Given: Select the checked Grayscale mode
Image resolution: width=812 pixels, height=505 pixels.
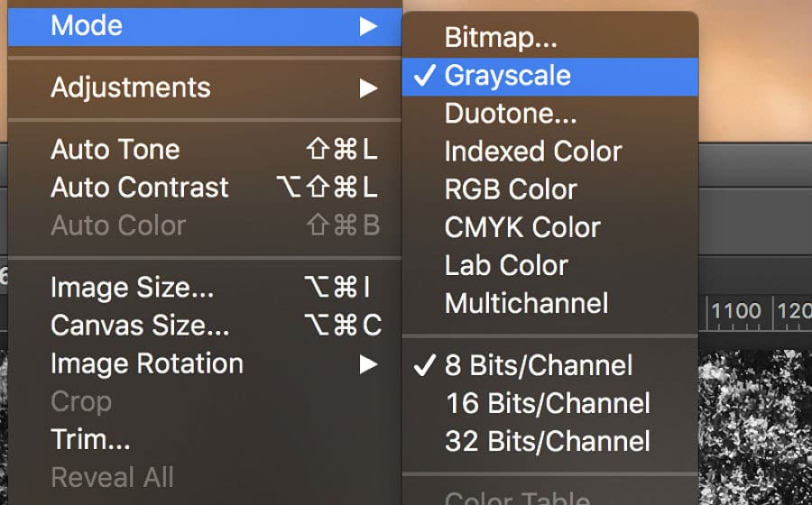Looking at the screenshot, I should [507, 76].
